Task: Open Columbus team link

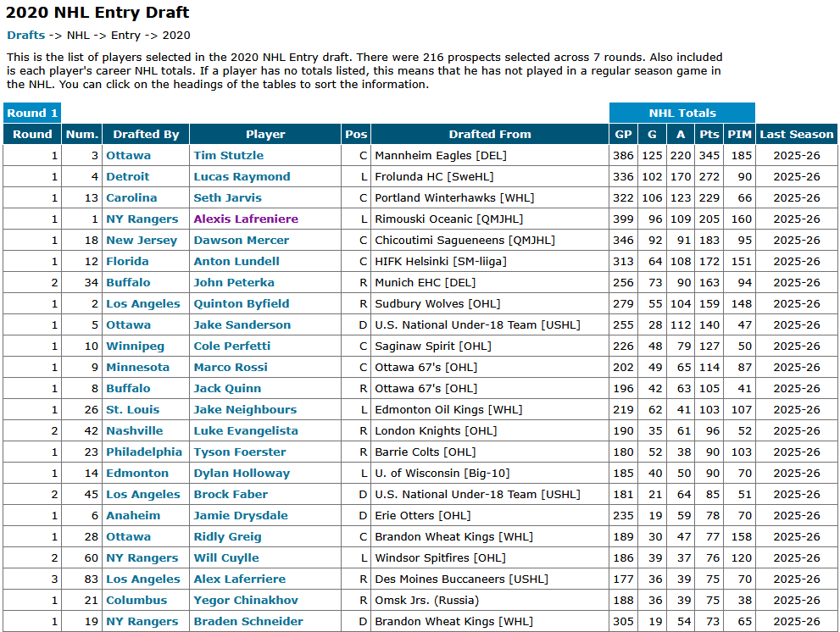Action: [136, 601]
